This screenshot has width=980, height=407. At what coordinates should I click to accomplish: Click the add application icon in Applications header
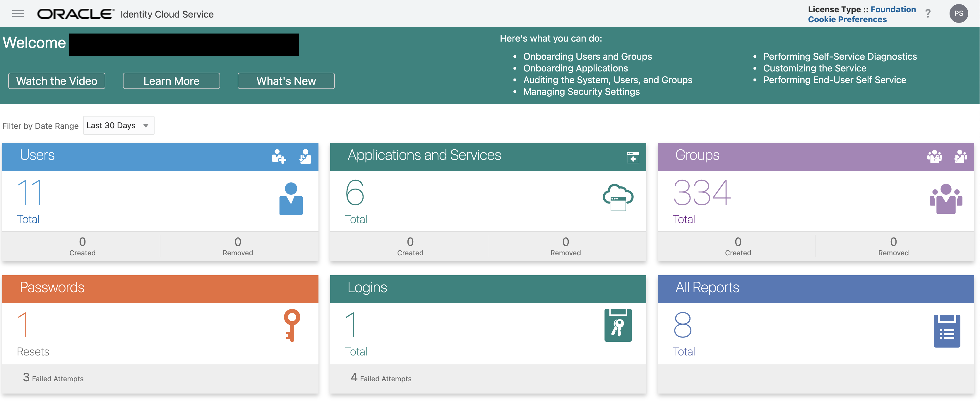(x=633, y=157)
